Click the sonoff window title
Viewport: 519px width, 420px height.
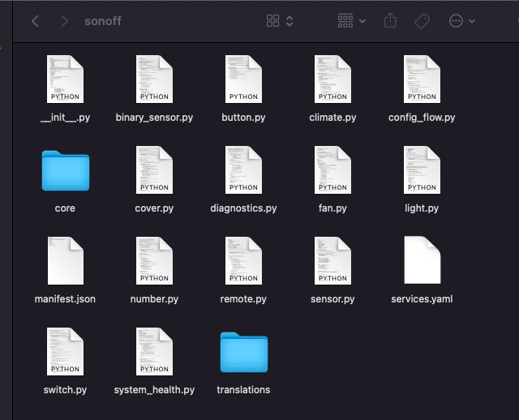[103, 21]
